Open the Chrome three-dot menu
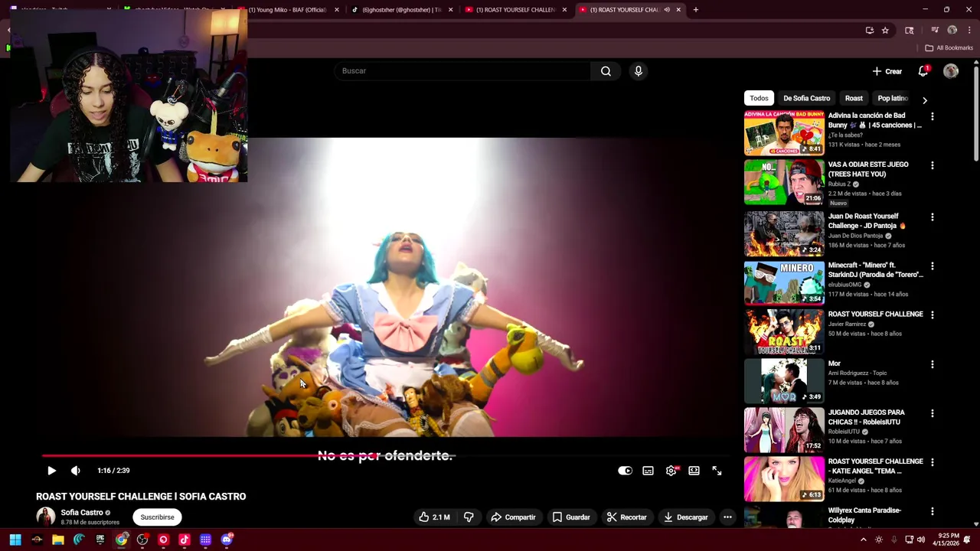Screen dimensions: 980x551 [969, 31]
